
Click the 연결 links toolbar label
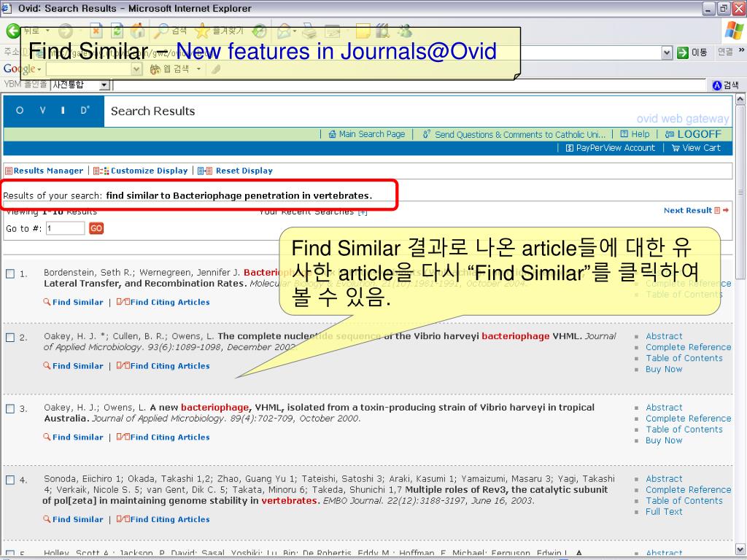(725, 52)
